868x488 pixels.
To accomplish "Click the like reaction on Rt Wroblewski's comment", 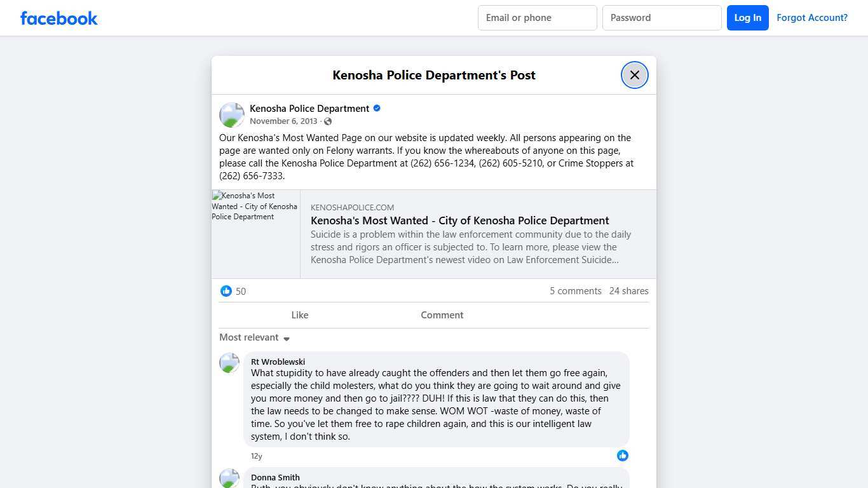I will point(622,456).
